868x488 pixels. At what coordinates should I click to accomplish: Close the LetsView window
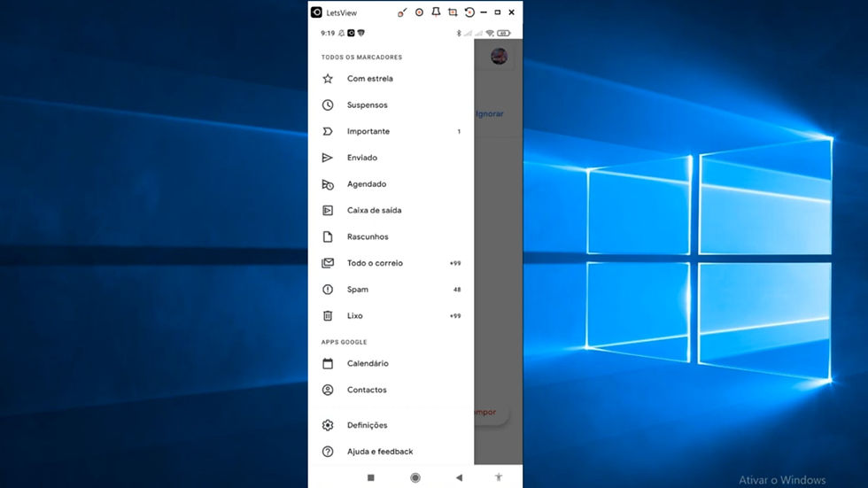pos(512,12)
